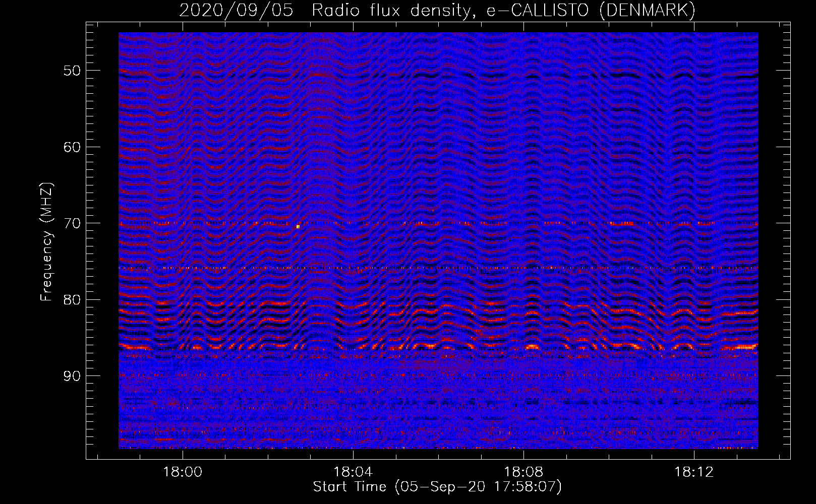Select the "Frequency (MHZ)" y-axis label

click(46, 242)
